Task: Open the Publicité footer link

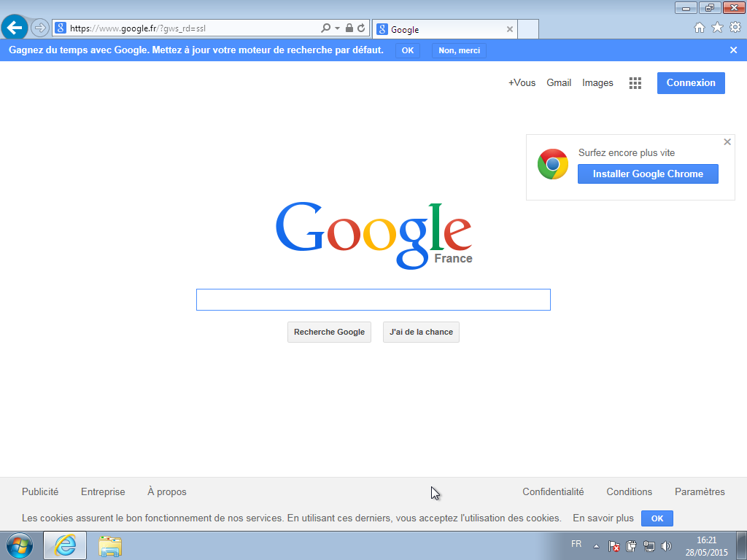Action: [40, 492]
